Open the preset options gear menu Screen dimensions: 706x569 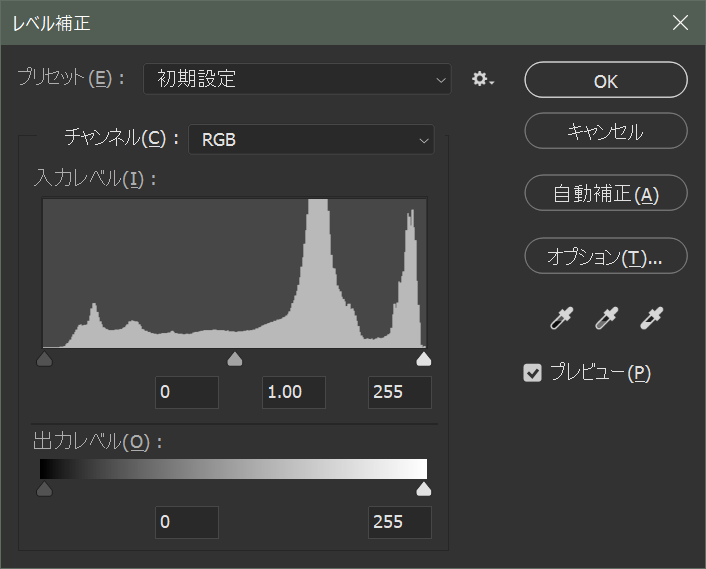coord(482,79)
